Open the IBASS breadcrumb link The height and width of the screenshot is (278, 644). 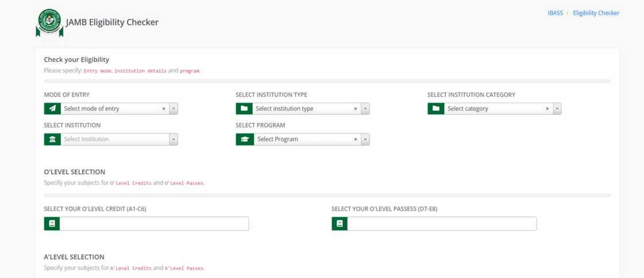click(x=555, y=13)
